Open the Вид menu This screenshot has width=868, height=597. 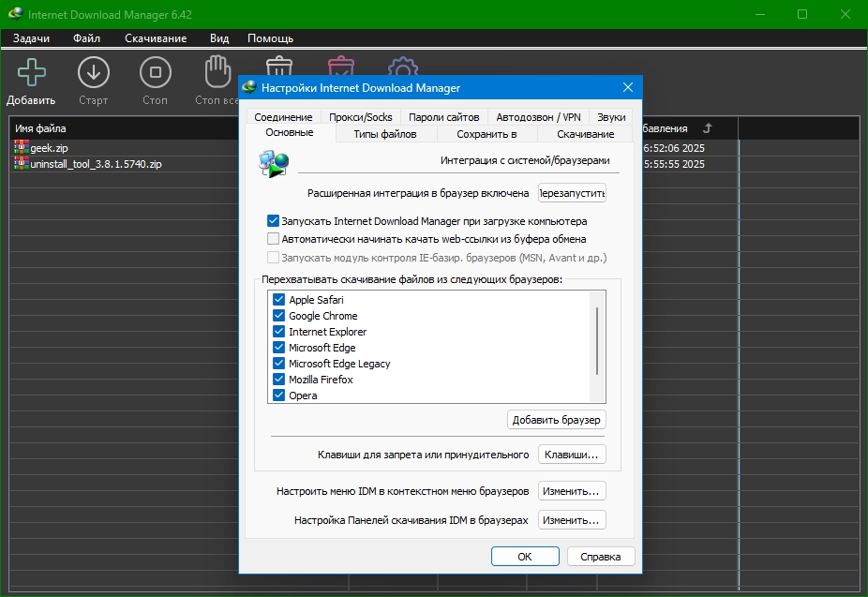coord(219,38)
